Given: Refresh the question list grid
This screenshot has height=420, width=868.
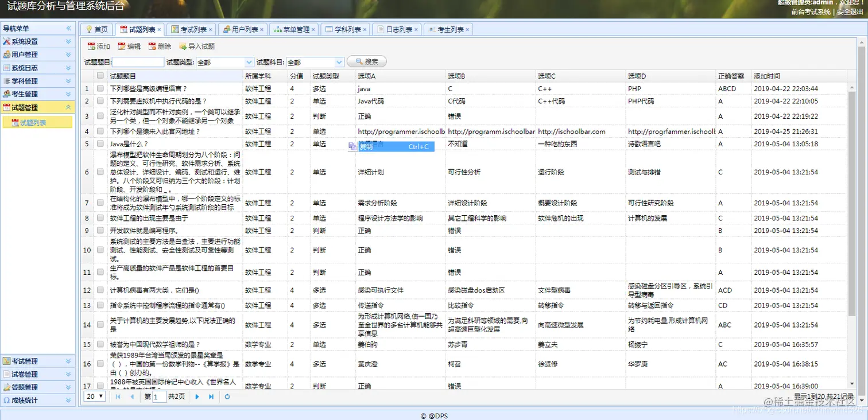Looking at the screenshot, I should tap(227, 396).
